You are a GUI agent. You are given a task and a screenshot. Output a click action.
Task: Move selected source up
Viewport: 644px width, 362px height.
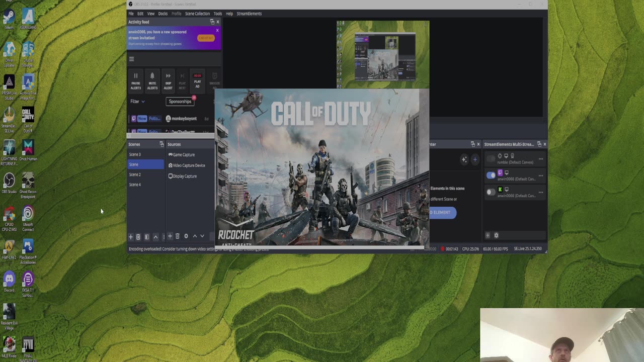click(195, 236)
